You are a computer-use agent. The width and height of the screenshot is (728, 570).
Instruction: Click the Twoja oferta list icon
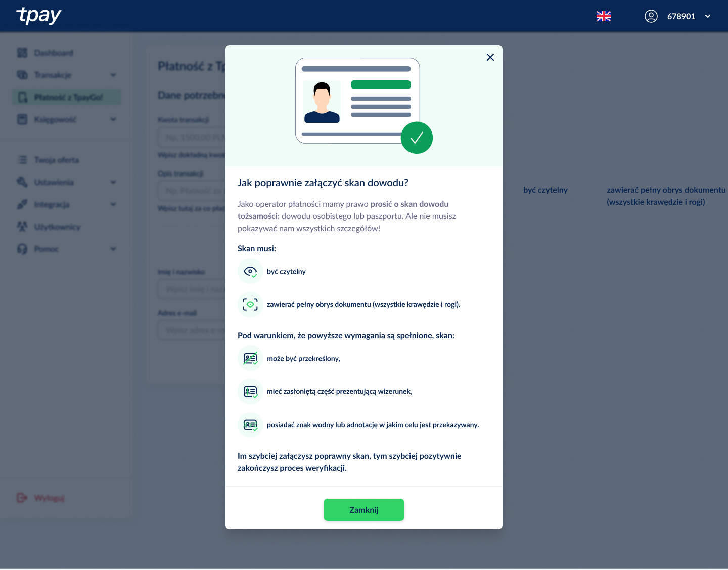[x=22, y=160]
